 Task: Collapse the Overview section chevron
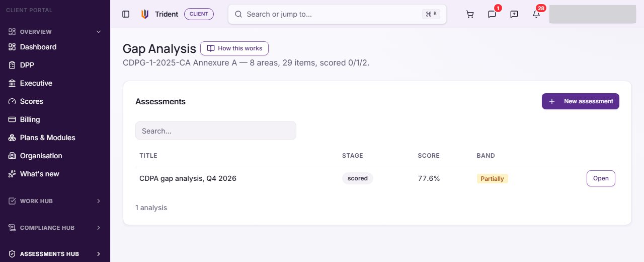pos(99,32)
